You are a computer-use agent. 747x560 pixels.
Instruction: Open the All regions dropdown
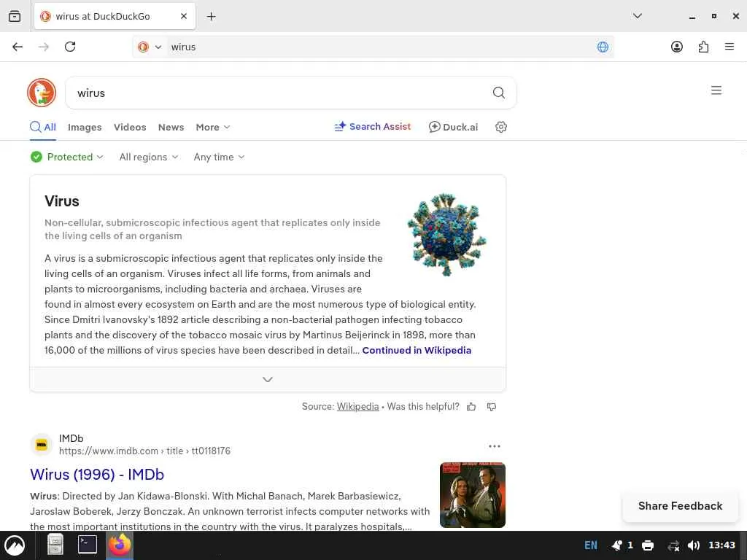(x=149, y=157)
